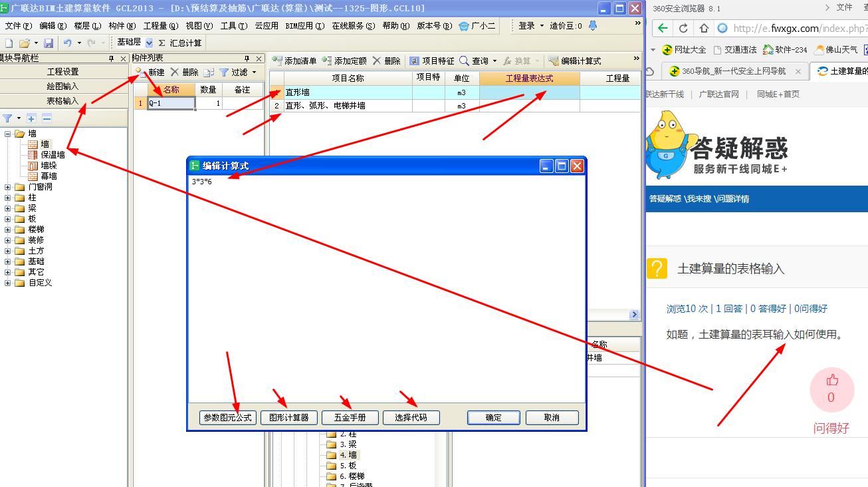The image size is (868, 487).
Task: Switch to 绘图输入 navigation tab
Action: tap(63, 86)
